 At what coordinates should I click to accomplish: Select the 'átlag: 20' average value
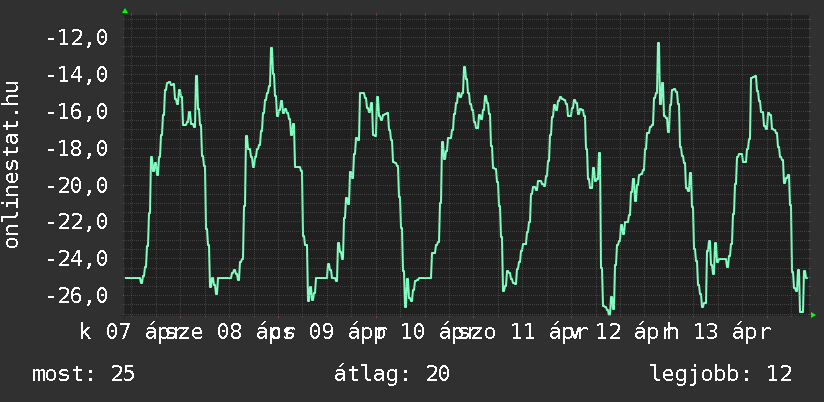(x=393, y=374)
